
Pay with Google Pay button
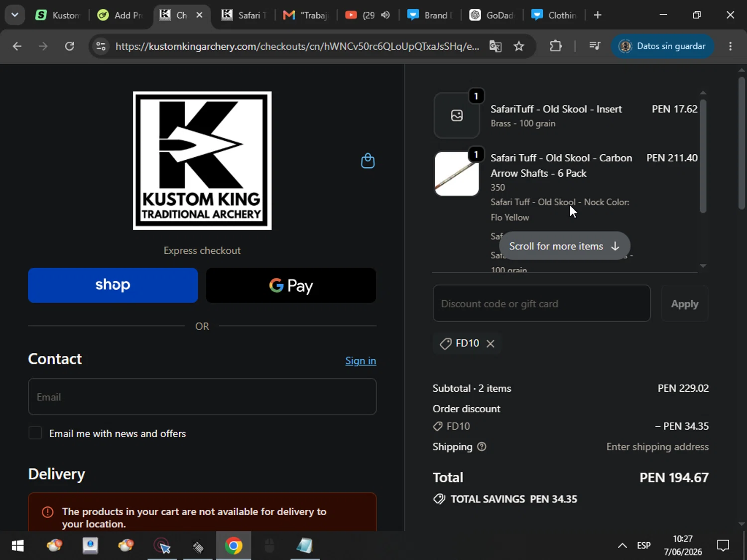point(291,285)
